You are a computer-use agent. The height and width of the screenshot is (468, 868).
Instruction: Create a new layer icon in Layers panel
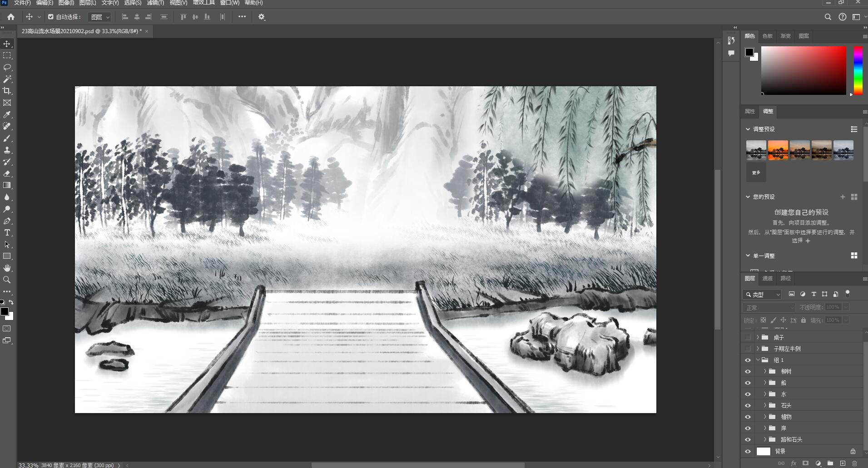843,463
